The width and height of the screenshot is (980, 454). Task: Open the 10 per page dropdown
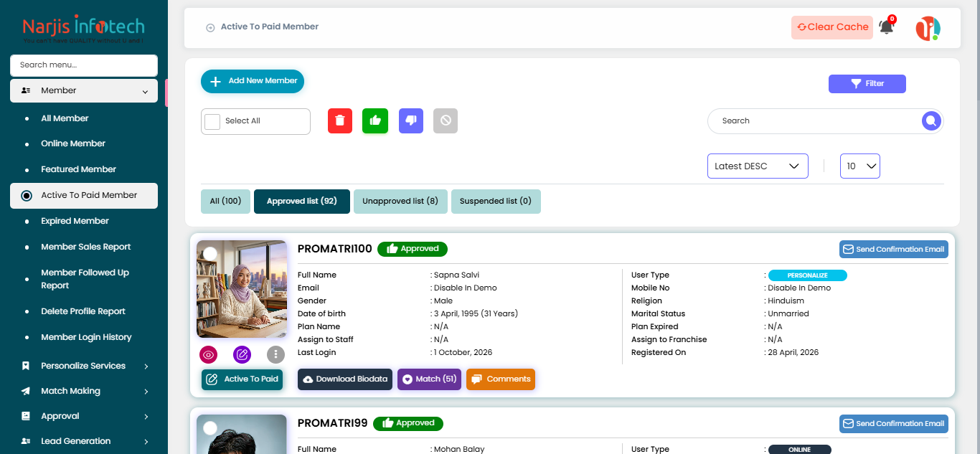860,166
